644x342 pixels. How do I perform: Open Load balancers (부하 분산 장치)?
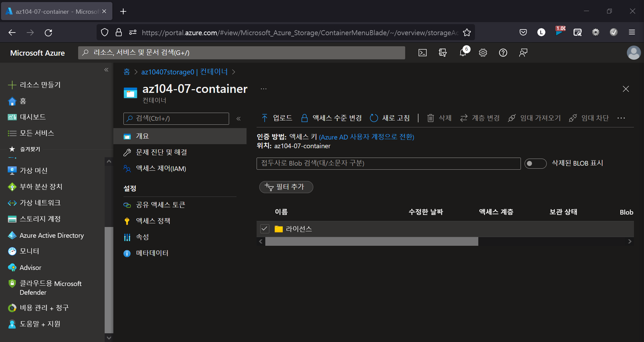click(x=35, y=187)
